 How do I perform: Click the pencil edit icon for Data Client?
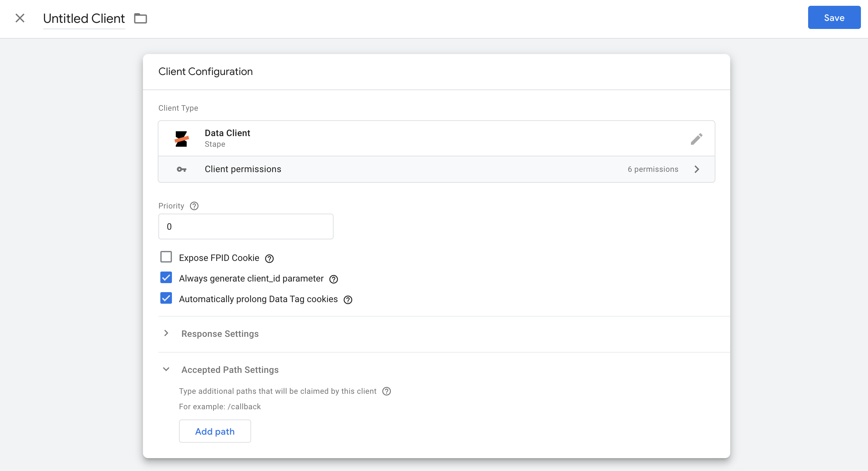point(696,139)
